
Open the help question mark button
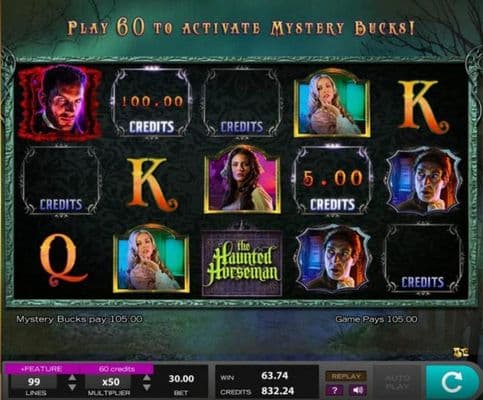(x=335, y=390)
